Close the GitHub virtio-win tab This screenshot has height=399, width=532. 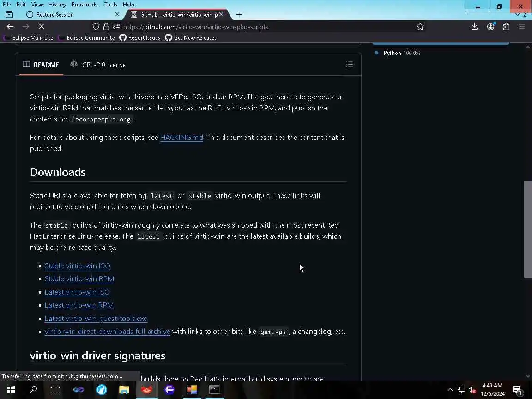(221, 15)
